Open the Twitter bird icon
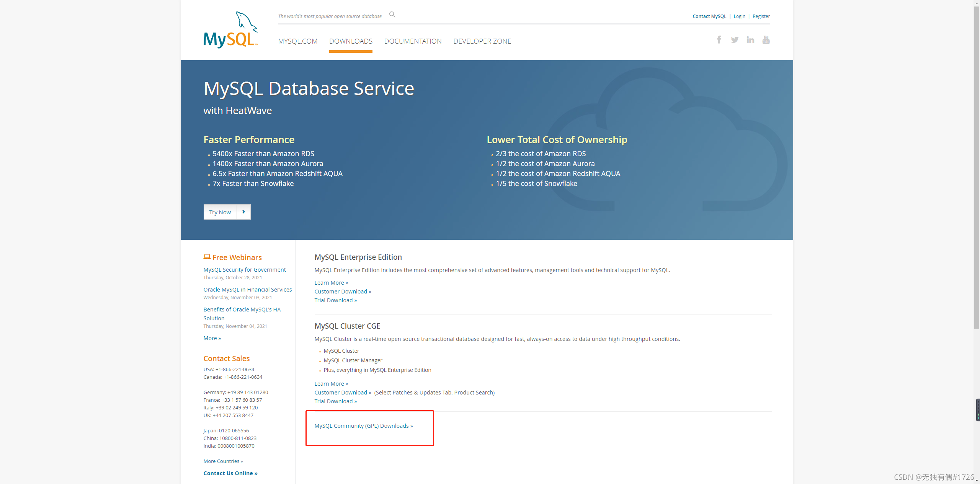 click(734, 40)
